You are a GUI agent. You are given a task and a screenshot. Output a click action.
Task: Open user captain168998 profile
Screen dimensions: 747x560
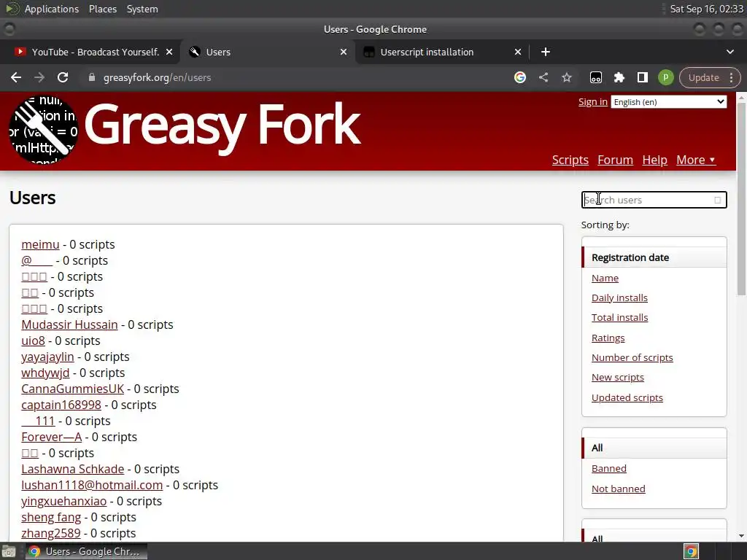tap(61, 405)
